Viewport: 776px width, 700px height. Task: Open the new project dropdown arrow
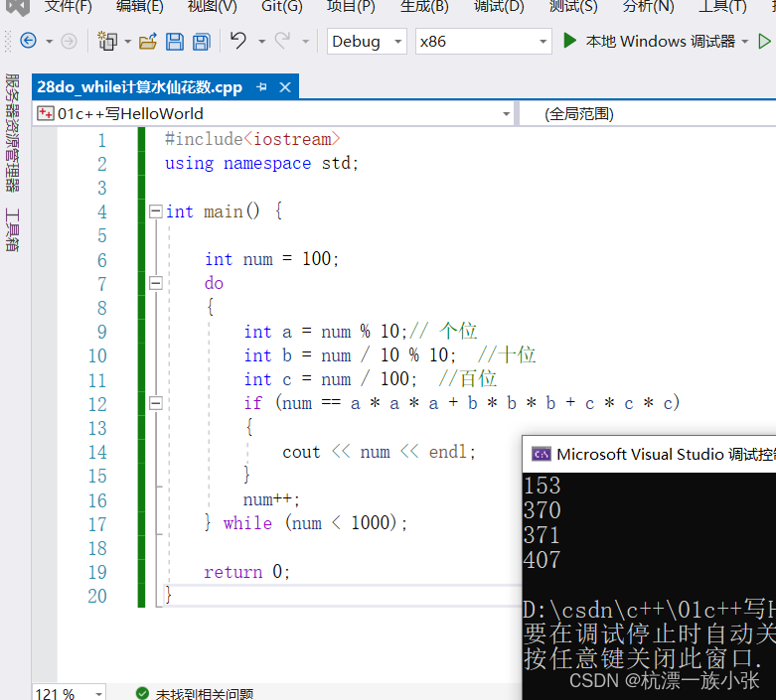(x=128, y=42)
